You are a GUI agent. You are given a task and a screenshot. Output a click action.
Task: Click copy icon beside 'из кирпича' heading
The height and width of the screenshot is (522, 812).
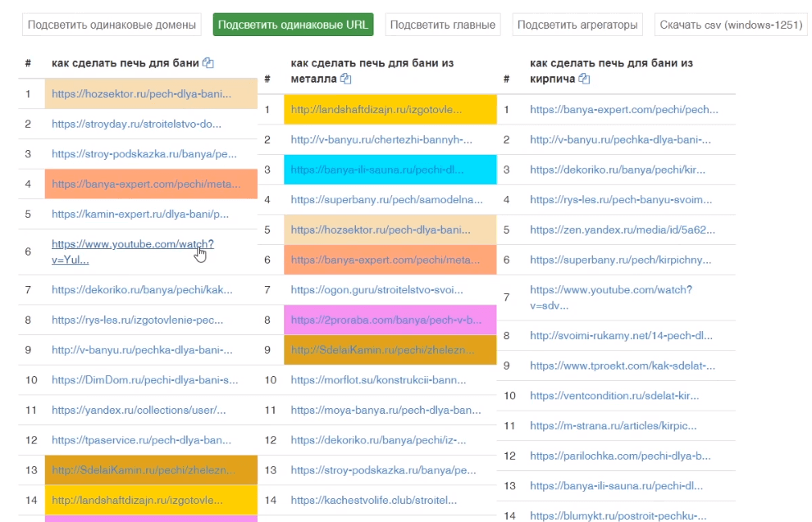click(x=584, y=79)
